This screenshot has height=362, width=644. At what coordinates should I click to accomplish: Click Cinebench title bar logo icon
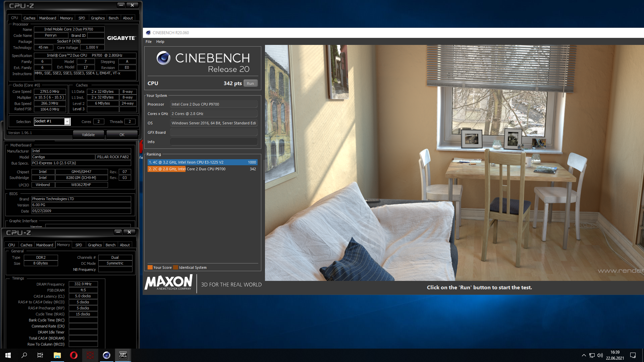coord(148,33)
